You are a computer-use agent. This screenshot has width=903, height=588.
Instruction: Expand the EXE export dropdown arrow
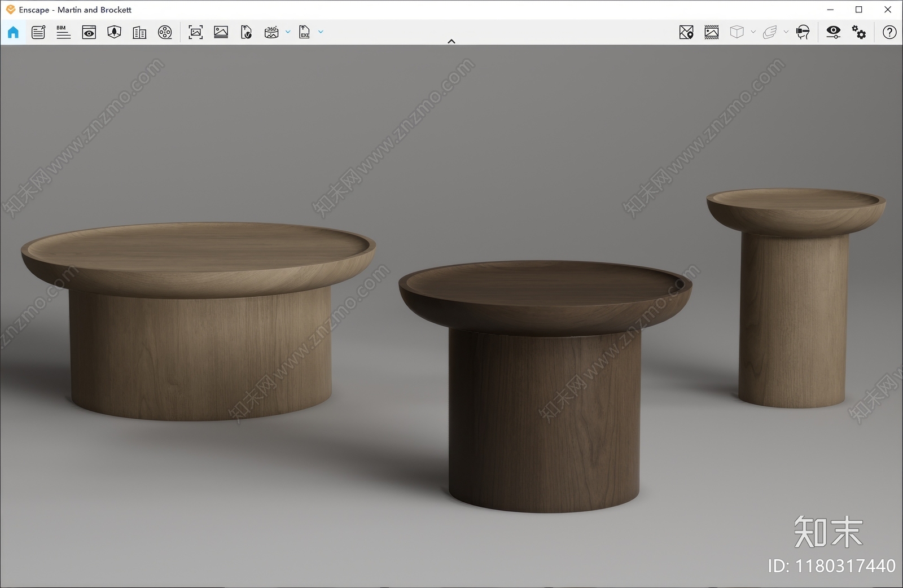(321, 32)
